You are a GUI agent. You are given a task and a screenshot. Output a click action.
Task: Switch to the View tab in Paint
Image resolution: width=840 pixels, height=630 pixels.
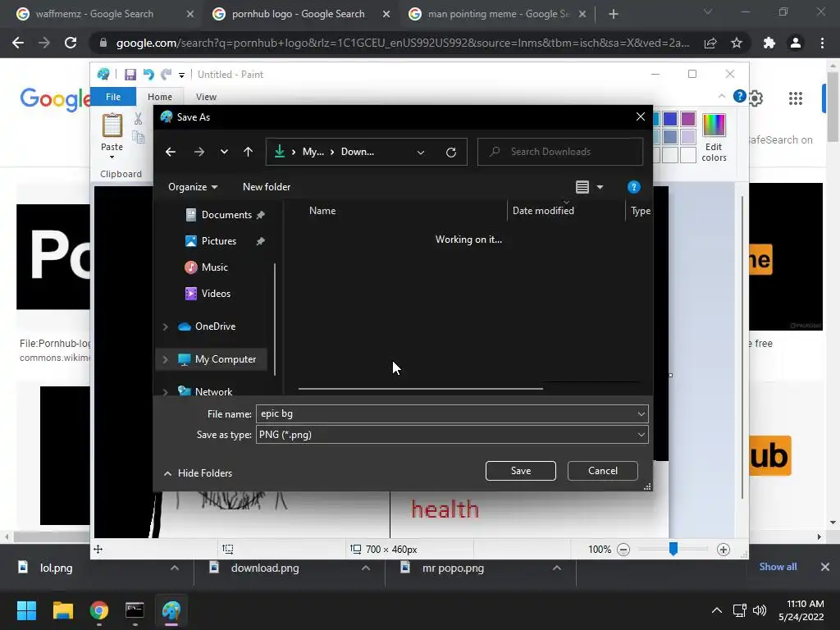coord(206,97)
